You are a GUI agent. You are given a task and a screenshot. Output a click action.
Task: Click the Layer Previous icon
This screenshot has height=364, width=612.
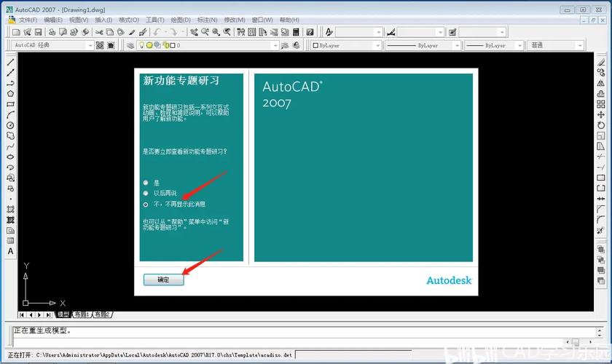tap(297, 45)
